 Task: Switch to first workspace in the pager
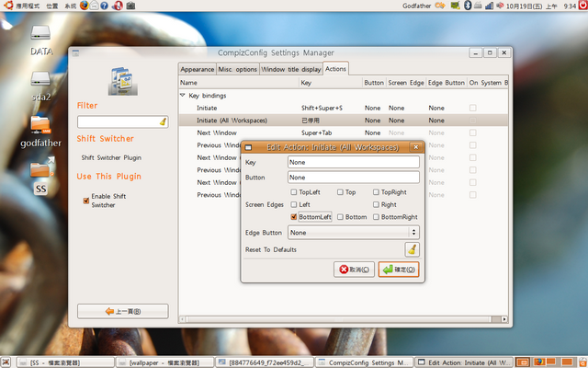click(523, 362)
